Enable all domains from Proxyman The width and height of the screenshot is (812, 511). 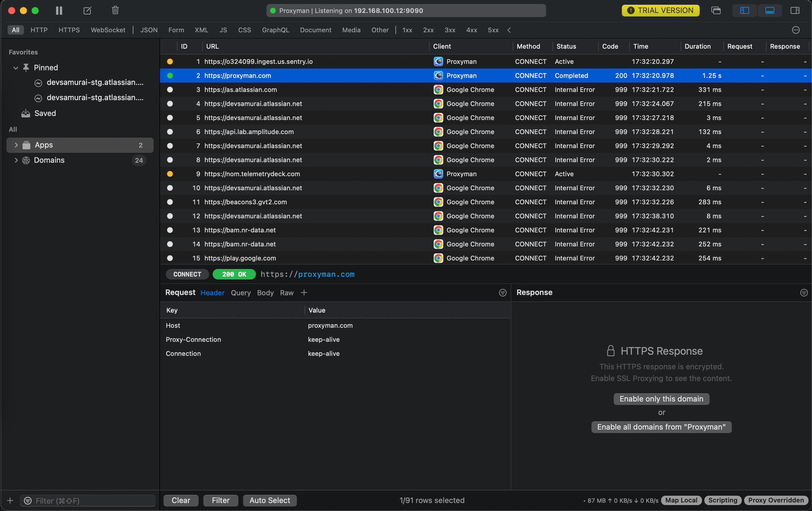[661, 427]
